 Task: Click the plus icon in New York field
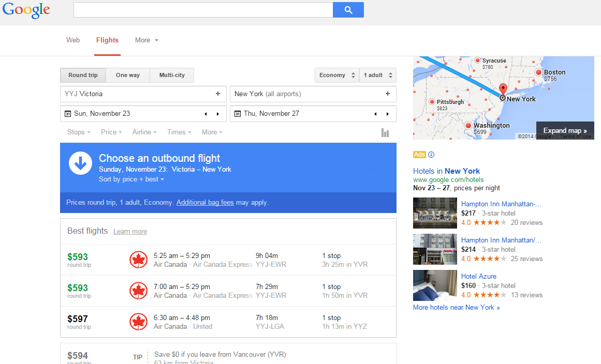pyautogui.click(x=388, y=94)
